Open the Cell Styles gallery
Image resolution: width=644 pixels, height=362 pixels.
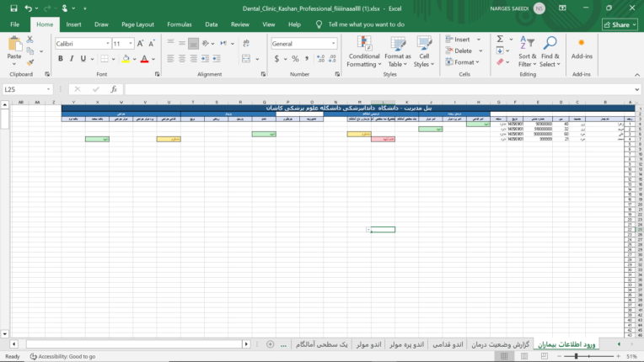tap(424, 51)
